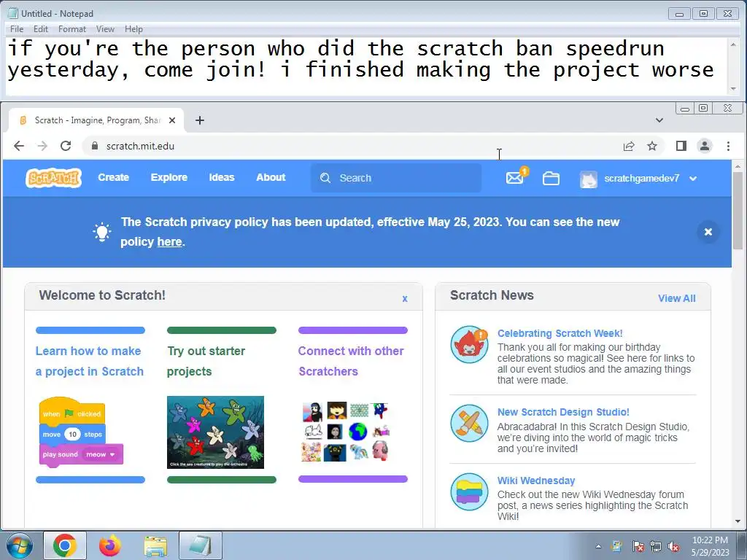
Task: Click the Action Center flag icon
Action: pos(638,547)
